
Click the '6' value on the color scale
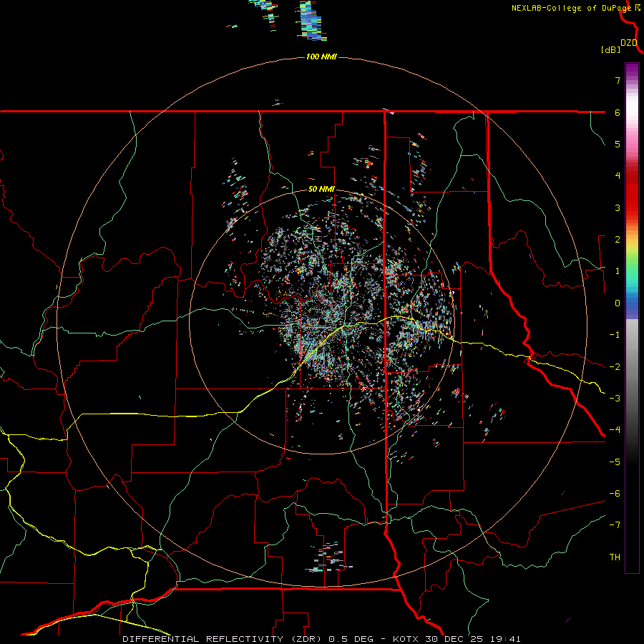[x=618, y=112]
